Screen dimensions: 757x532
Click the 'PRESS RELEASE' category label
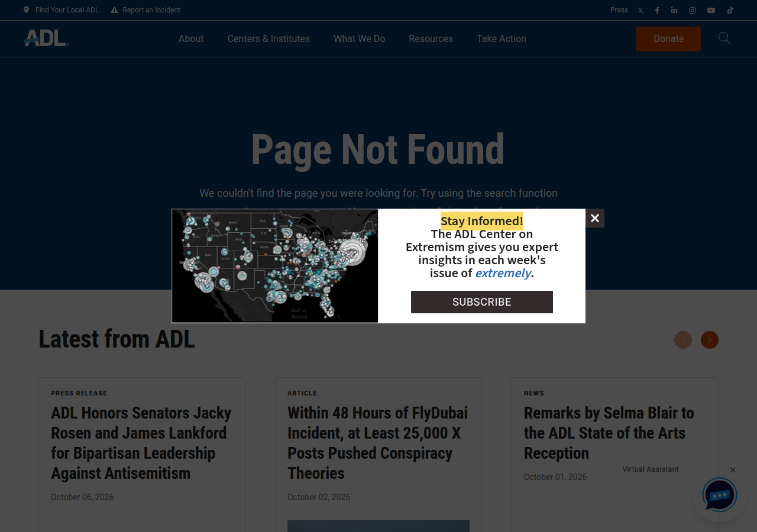79,393
